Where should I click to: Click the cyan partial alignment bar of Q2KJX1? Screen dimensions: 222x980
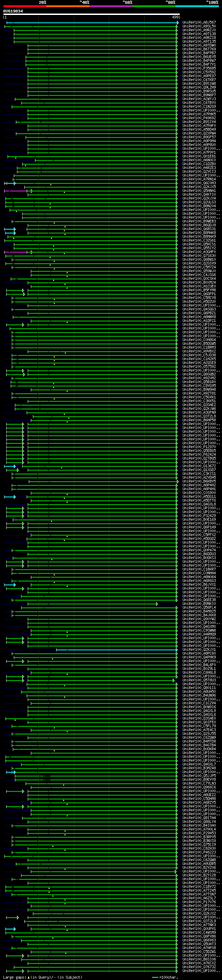coord(117,650)
